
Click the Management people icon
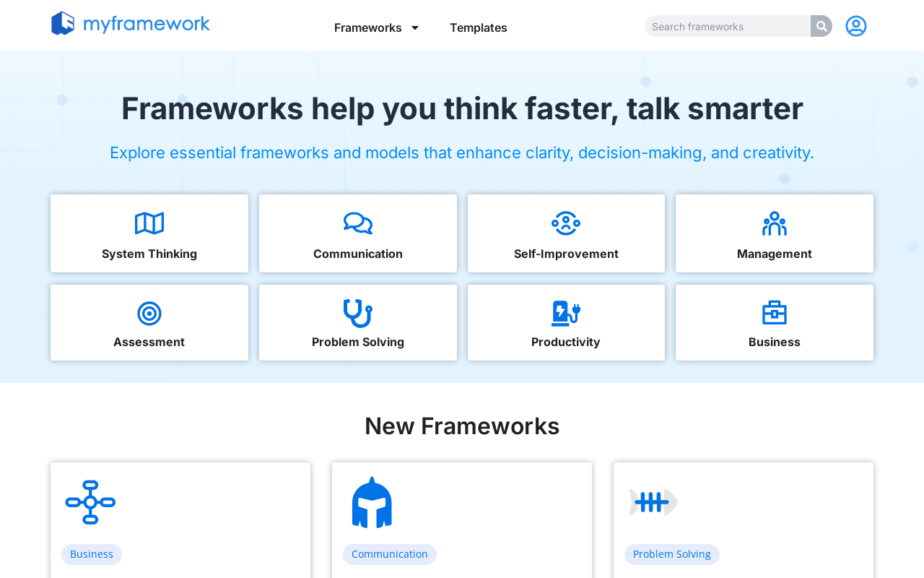coord(774,223)
